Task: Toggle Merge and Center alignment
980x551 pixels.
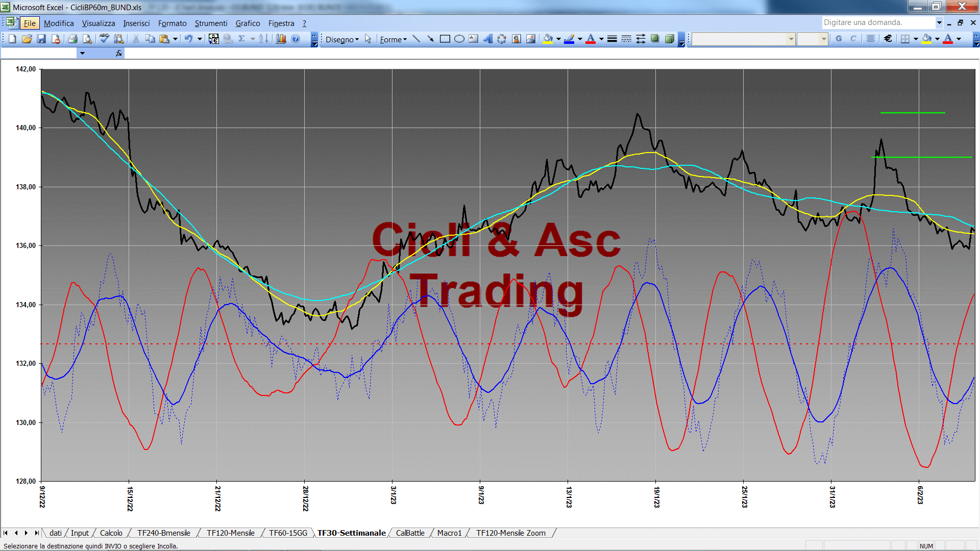Action: [x=871, y=39]
